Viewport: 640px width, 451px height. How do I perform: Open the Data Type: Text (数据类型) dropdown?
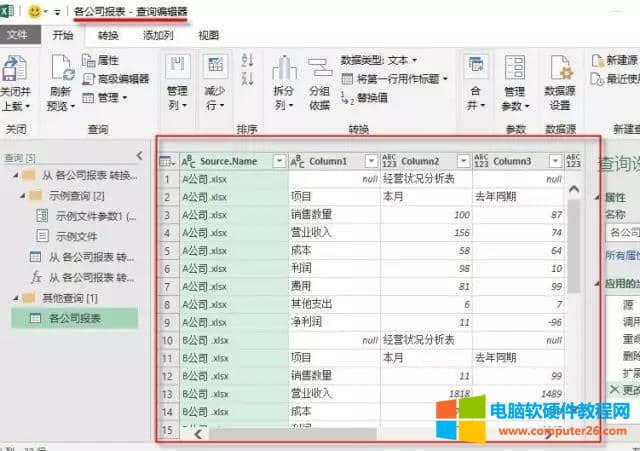(379, 61)
